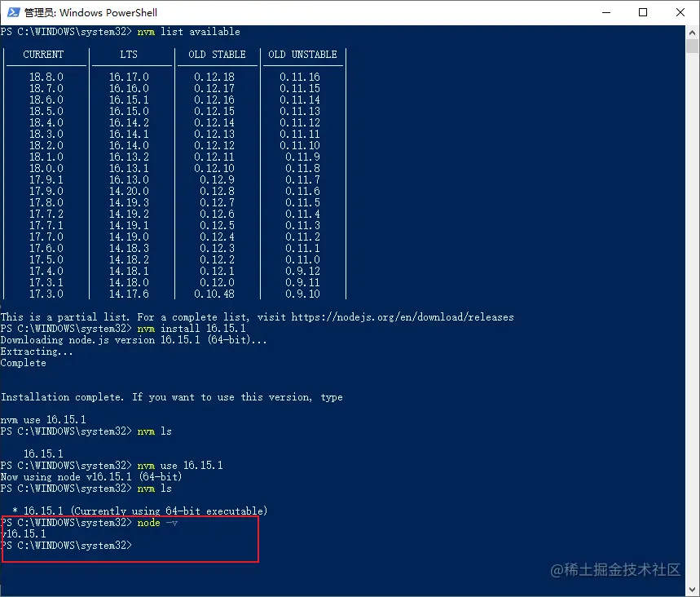Click the OLD UNSTABLE column header
This screenshot has height=597, width=700.
click(302, 55)
